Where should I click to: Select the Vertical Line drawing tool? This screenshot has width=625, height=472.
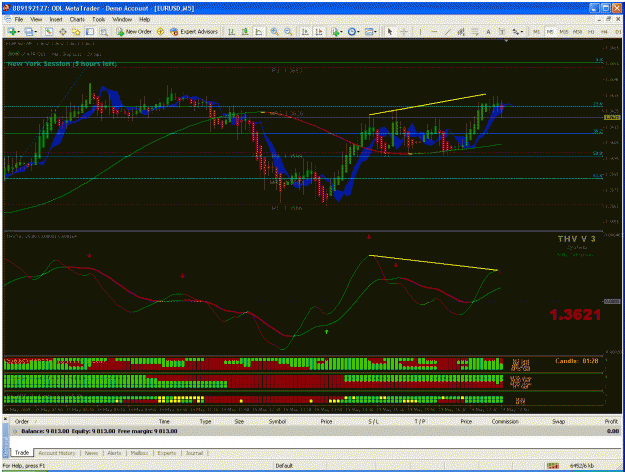pos(420,31)
